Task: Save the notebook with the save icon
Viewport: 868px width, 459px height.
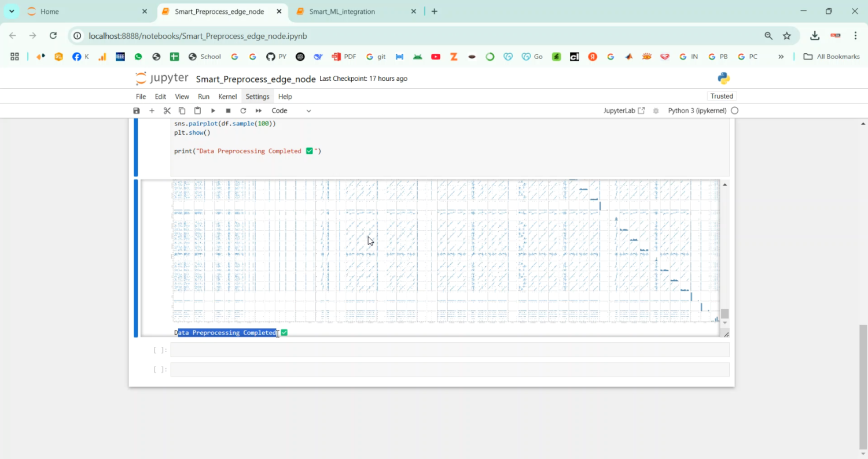Action: coord(137,110)
